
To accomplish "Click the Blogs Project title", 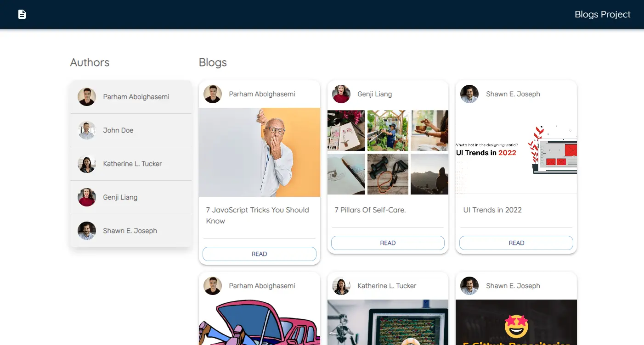I will 602,14.
